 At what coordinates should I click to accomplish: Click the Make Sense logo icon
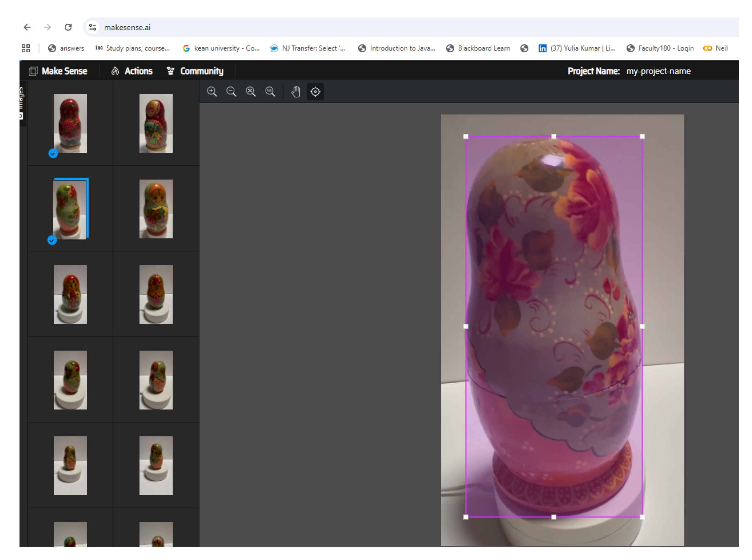(33, 71)
